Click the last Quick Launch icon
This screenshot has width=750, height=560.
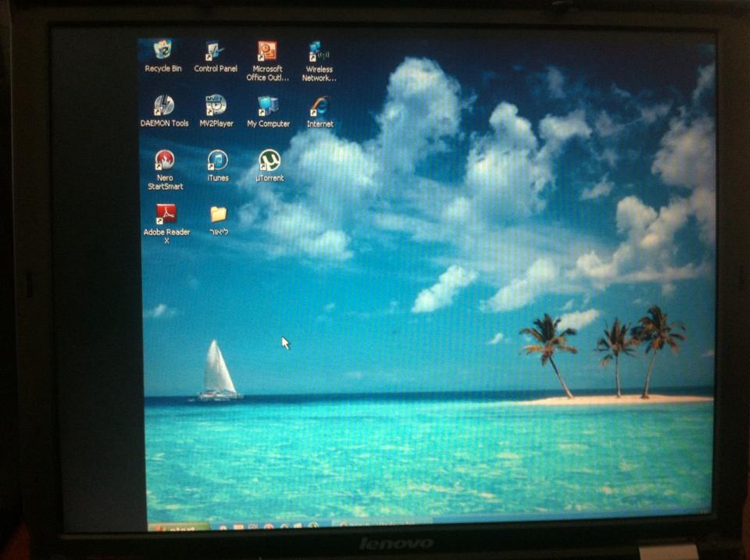tap(314, 526)
